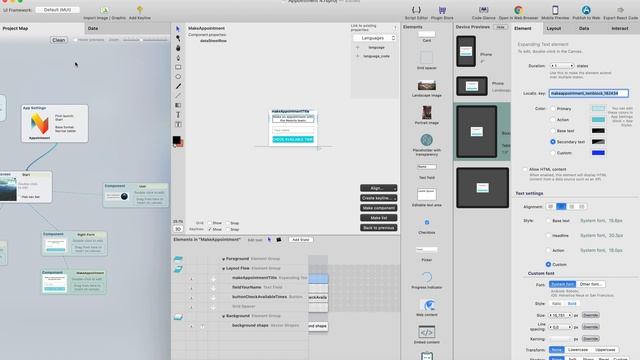Add Keyline from toolbar
This screenshot has height=360, width=640.
[140, 12]
